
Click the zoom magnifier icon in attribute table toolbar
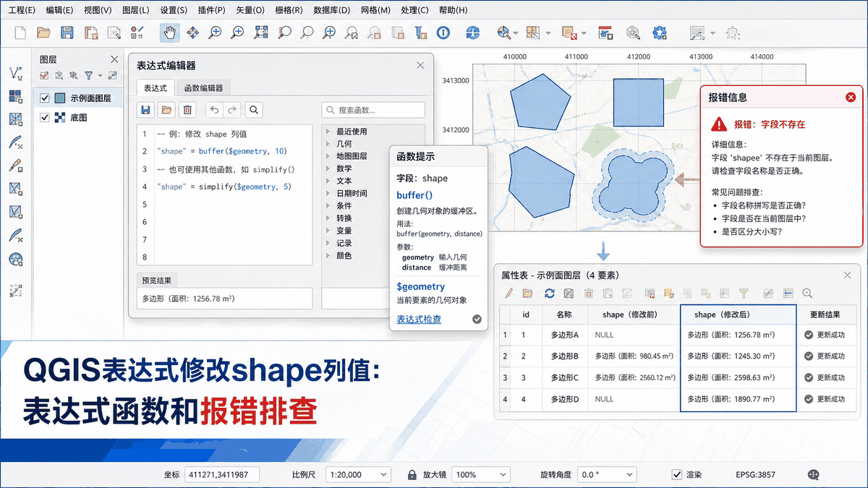click(807, 294)
